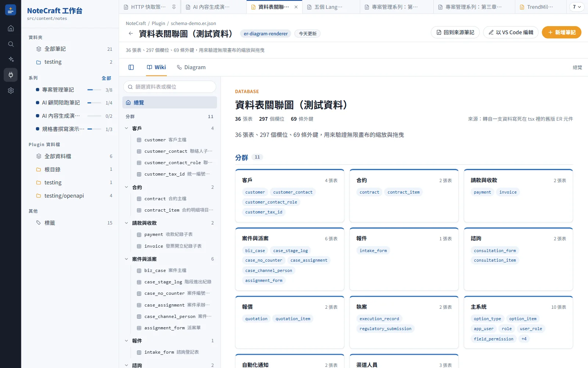Open the search icon in left rail
Screen dimensions: 588x368
tap(11, 44)
